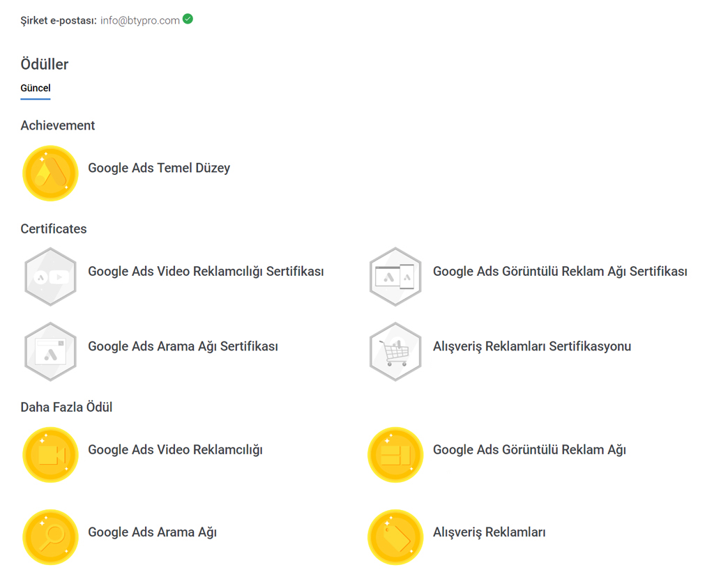Click the Alışveriş Reklamları Sertifikasyonu cart badge

coord(395,351)
